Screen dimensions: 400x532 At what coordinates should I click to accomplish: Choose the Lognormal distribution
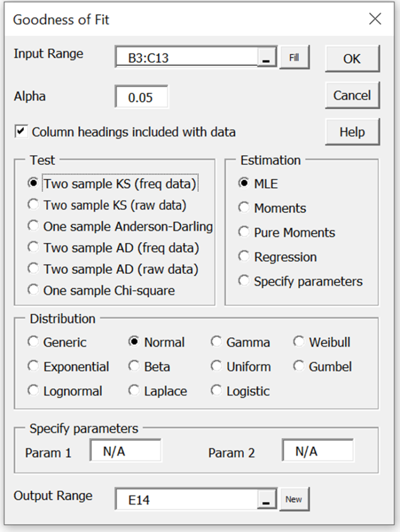click(33, 390)
